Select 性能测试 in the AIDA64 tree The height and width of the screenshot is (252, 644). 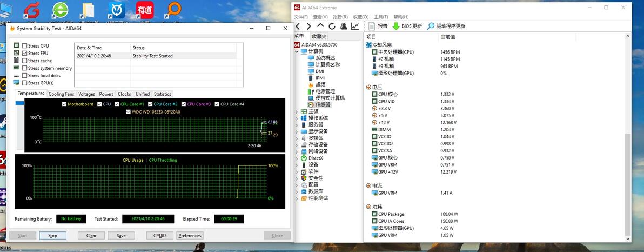click(x=318, y=198)
